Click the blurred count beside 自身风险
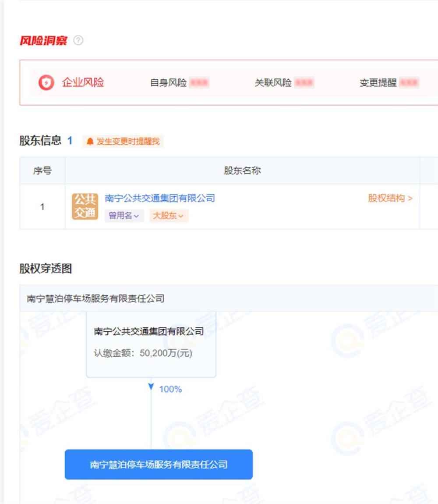Image resolution: width=438 pixels, height=504 pixels. (199, 82)
